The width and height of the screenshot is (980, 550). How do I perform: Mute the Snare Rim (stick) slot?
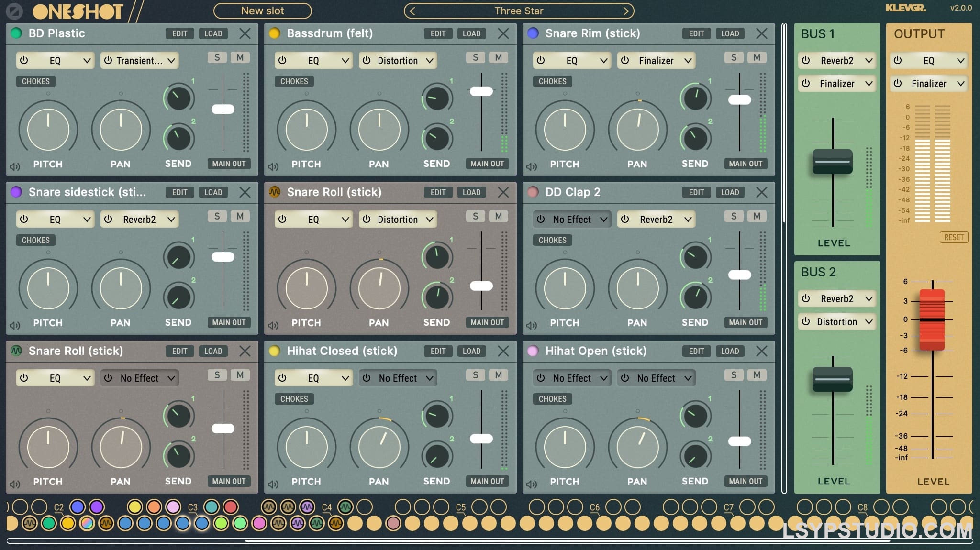pos(757,57)
